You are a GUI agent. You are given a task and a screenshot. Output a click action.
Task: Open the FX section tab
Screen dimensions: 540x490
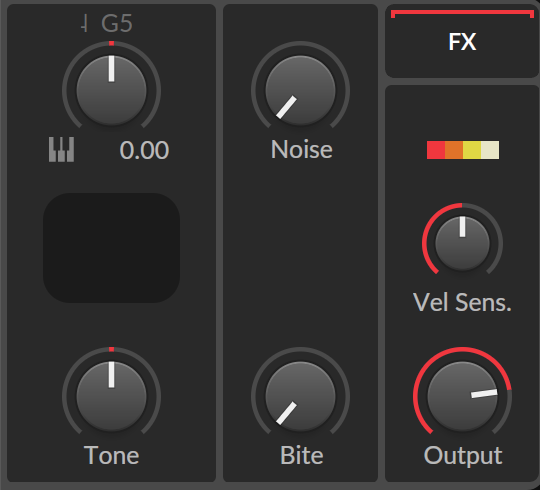point(462,42)
